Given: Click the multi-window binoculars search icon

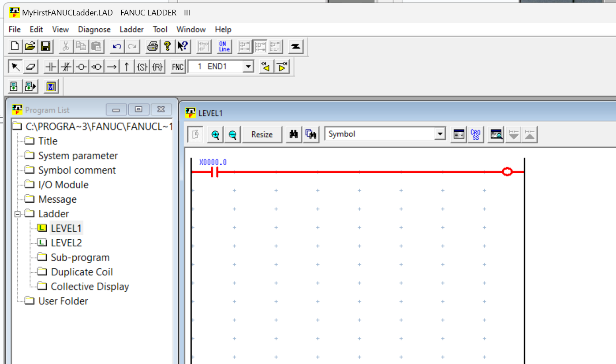Looking at the screenshot, I should click(x=311, y=135).
